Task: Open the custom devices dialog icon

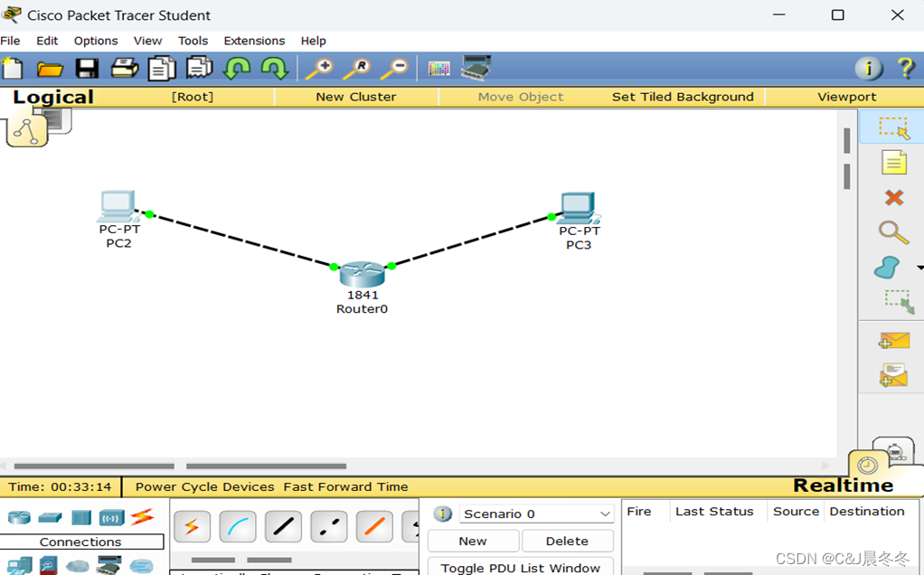Action: click(476, 68)
